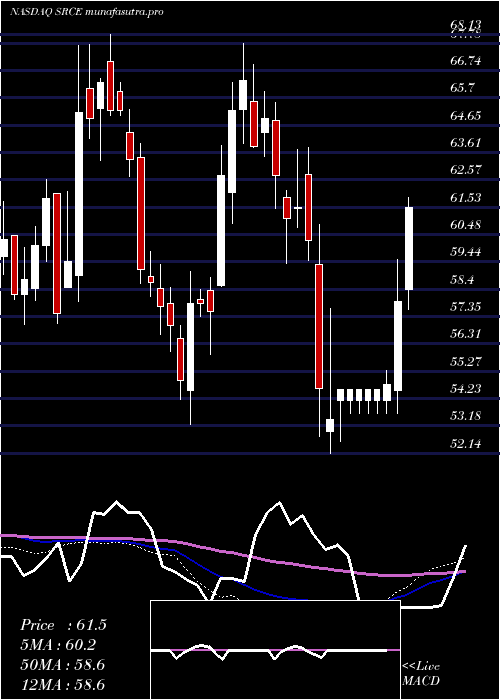Click the 52.14 price axis label
The image size is (500, 700).
[x=466, y=444]
